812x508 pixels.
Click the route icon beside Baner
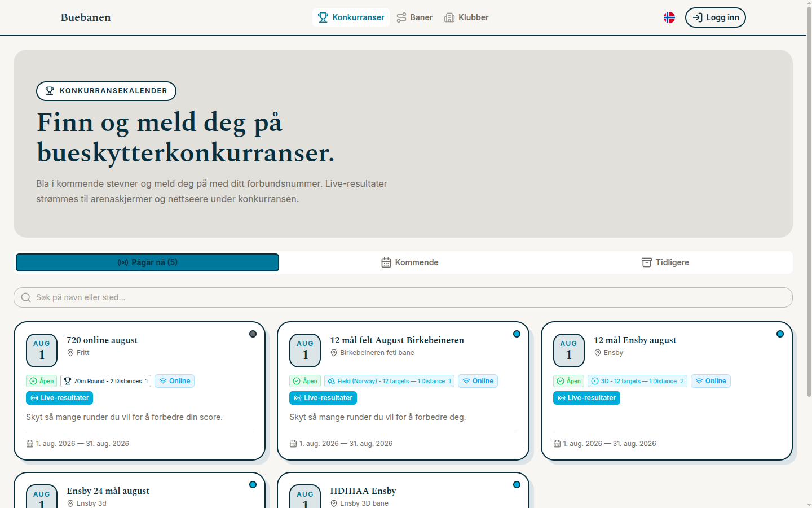pos(401,17)
